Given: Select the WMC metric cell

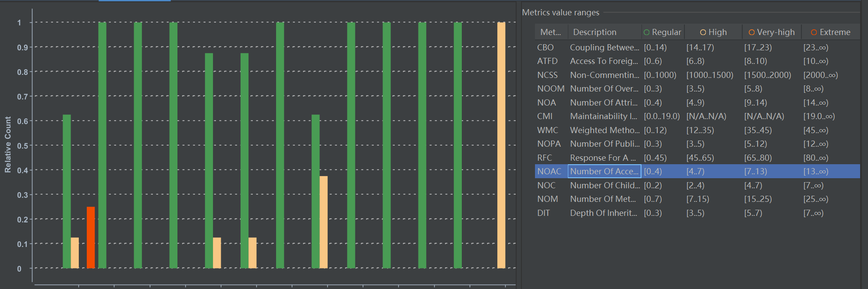Looking at the screenshot, I should coord(551,130).
